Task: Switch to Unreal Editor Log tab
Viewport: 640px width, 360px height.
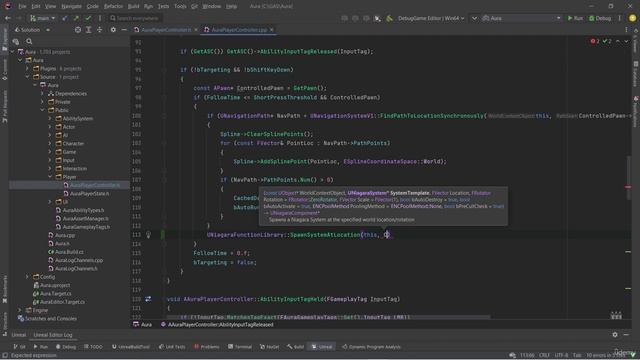Action: [x=53, y=335]
